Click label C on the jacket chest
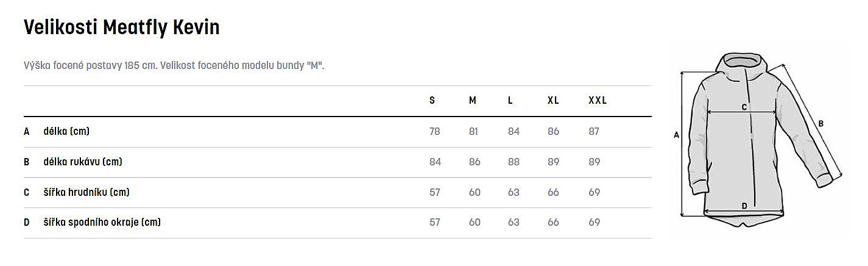 pos(744,107)
